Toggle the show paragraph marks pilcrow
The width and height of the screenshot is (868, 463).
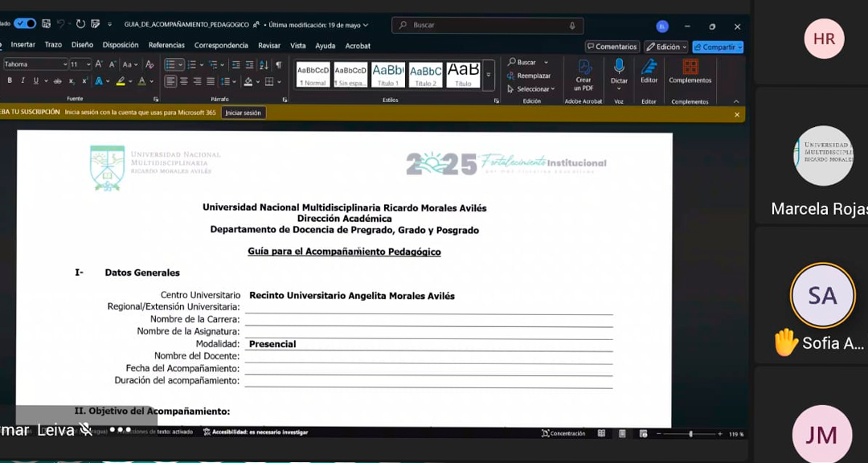tap(278, 65)
